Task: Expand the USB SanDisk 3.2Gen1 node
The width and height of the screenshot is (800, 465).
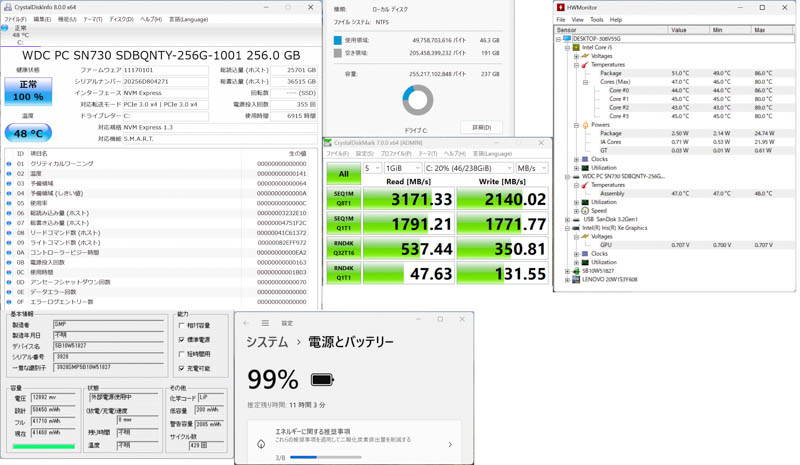Action: tap(567, 219)
